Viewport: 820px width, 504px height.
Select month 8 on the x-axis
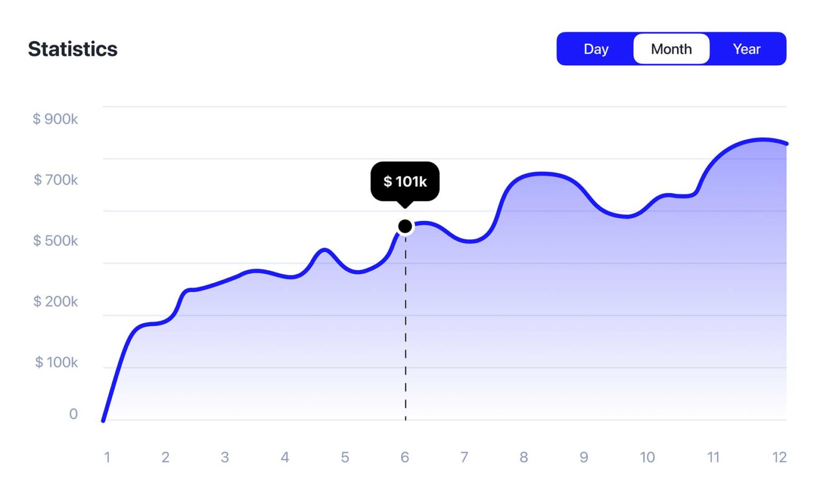click(524, 457)
